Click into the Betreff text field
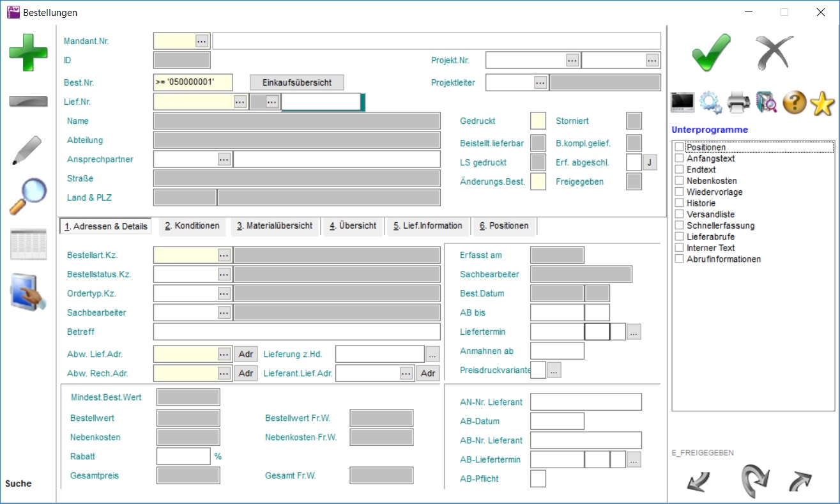This screenshot has height=504, width=840. [296, 332]
